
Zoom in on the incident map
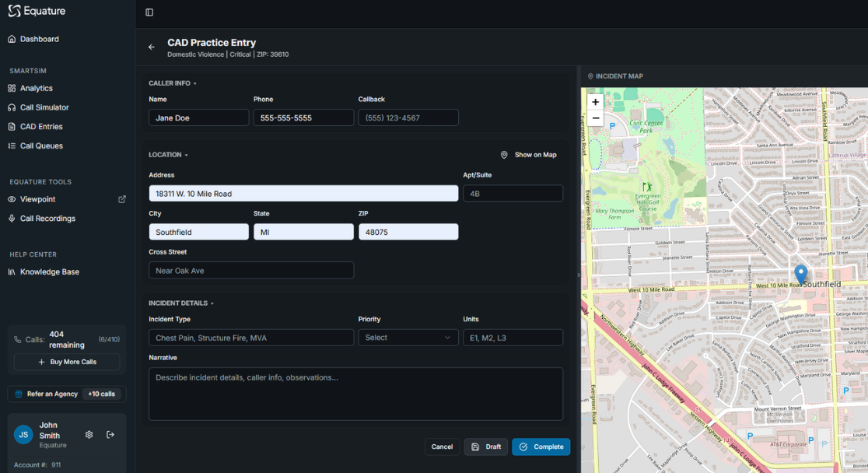point(595,102)
